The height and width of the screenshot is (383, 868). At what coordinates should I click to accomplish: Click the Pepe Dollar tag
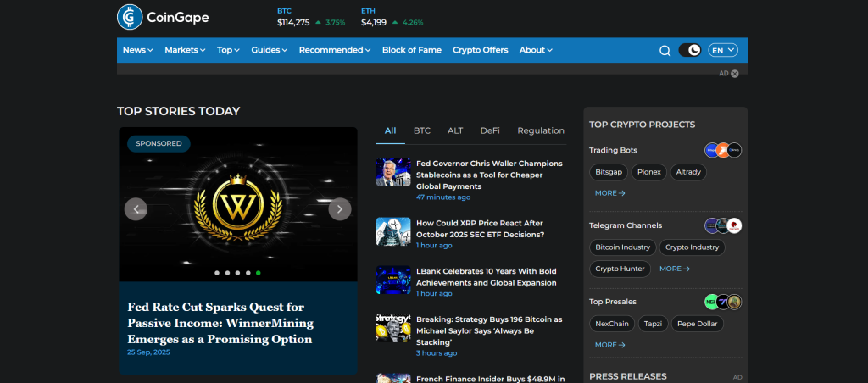click(x=698, y=324)
